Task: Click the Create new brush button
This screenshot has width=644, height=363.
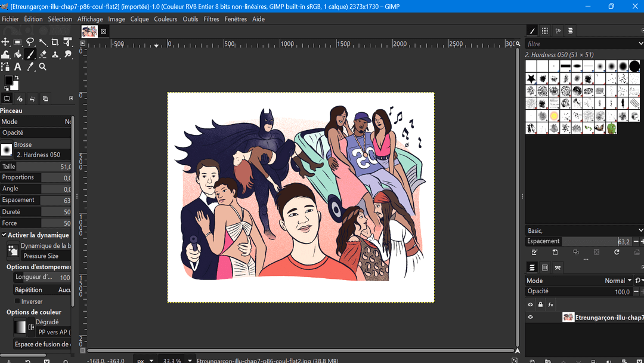Action: tap(555, 252)
